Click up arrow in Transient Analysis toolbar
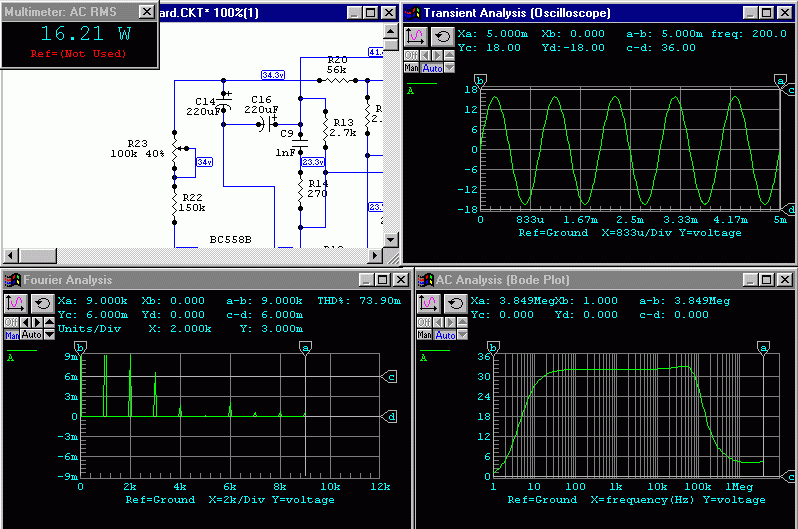This screenshot has height=529, width=798. (449, 55)
